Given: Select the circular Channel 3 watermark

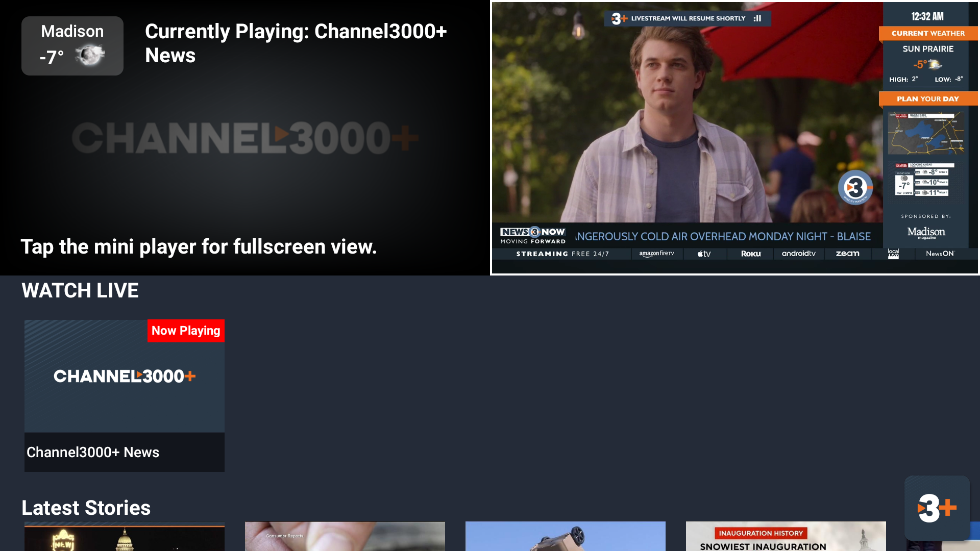Looking at the screenshot, I should click(x=855, y=188).
